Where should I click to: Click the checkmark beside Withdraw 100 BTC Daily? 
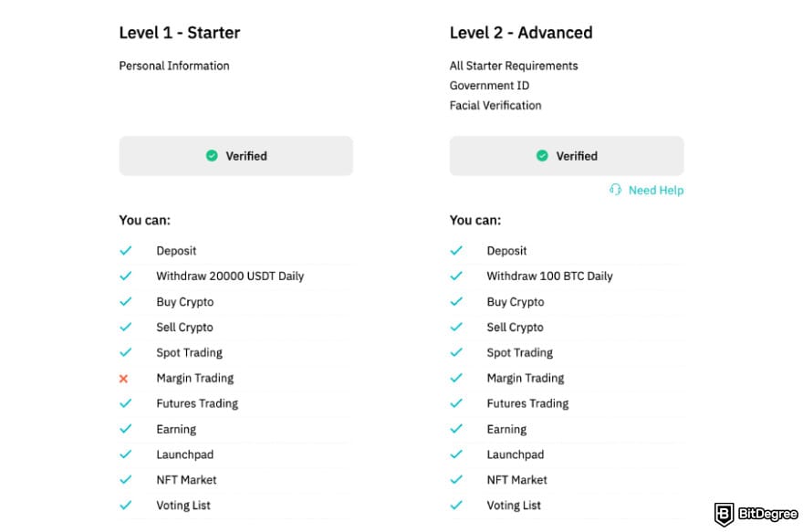pos(455,276)
